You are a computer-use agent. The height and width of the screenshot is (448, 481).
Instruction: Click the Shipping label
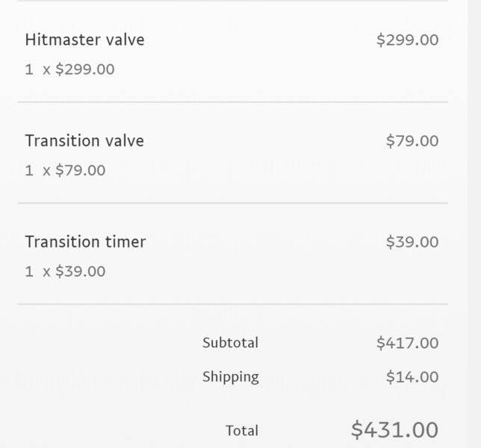tap(231, 377)
